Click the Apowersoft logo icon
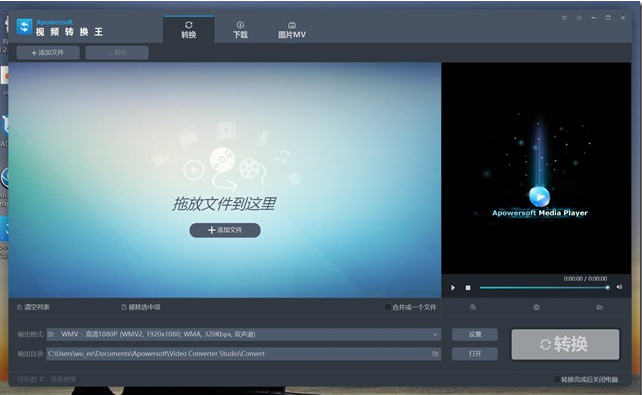 pos(24,27)
